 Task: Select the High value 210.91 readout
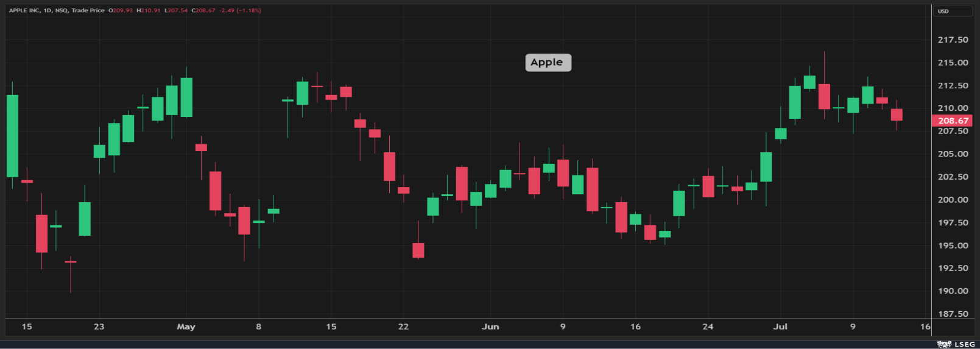pyautogui.click(x=148, y=10)
